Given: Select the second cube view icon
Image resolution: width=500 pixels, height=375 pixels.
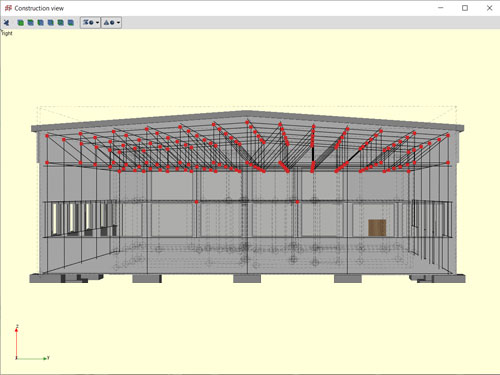Looking at the screenshot, I should coord(31,23).
